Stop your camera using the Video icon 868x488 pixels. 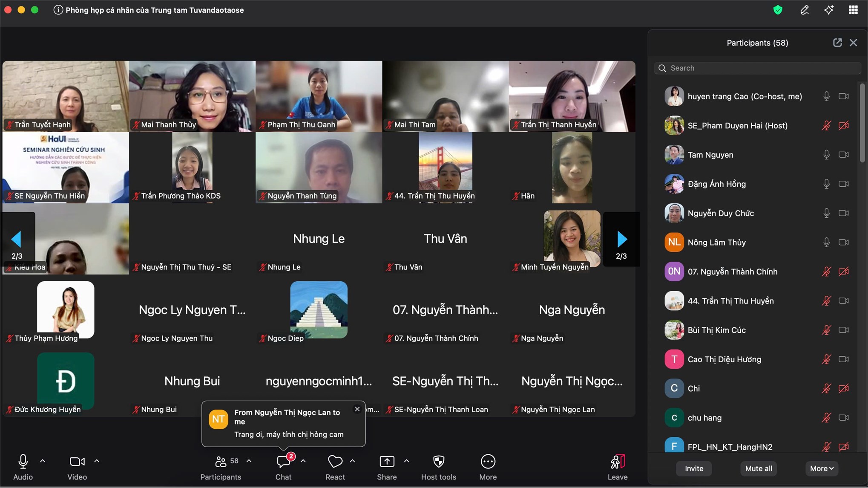click(x=77, y=461)
